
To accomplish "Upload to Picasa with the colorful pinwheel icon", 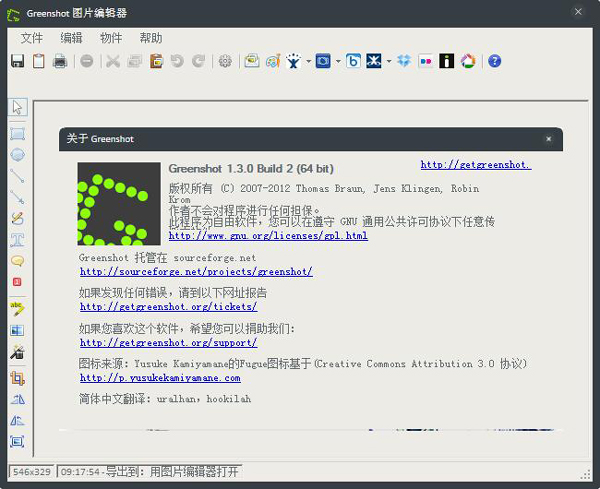I will click(x=468, y=61).
